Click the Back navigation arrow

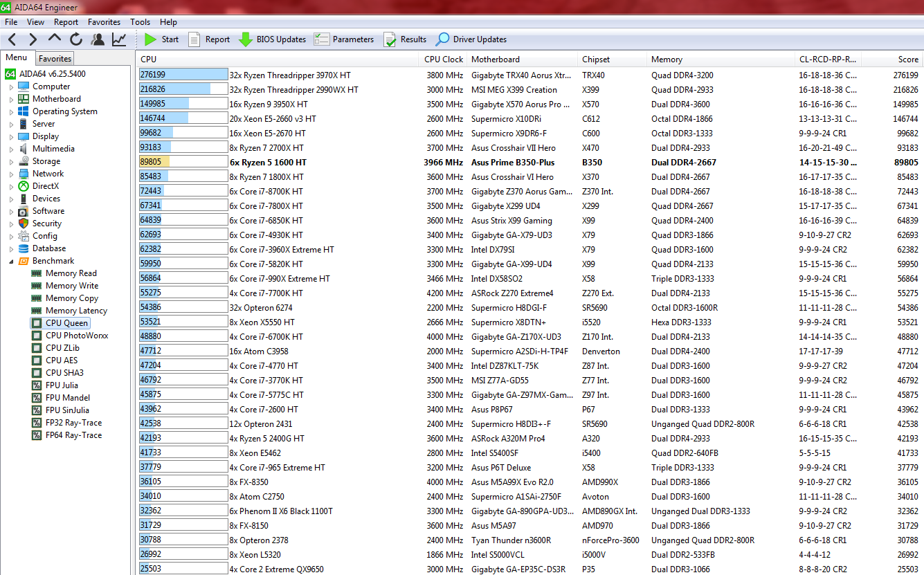click(13, 39)
